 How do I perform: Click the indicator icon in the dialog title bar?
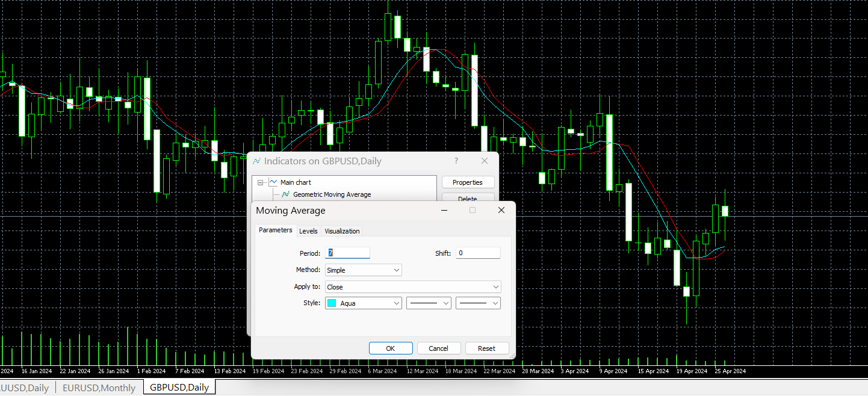click(256, 161)
